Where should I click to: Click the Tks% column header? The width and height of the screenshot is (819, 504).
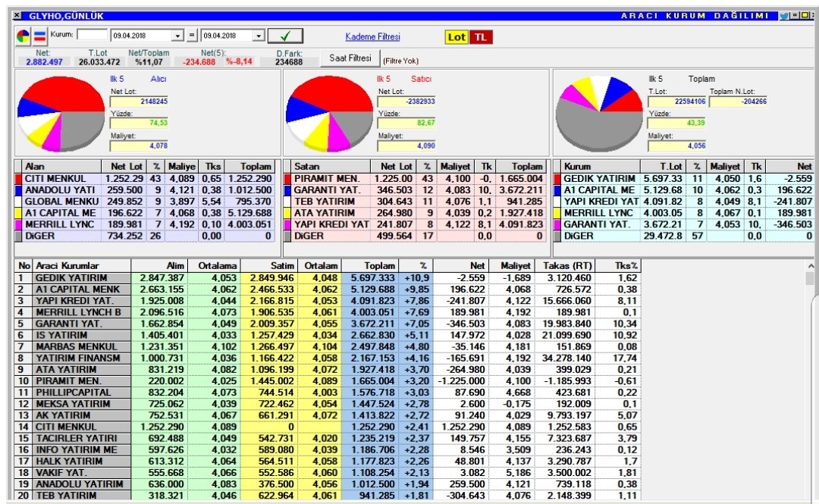(617, 266)
